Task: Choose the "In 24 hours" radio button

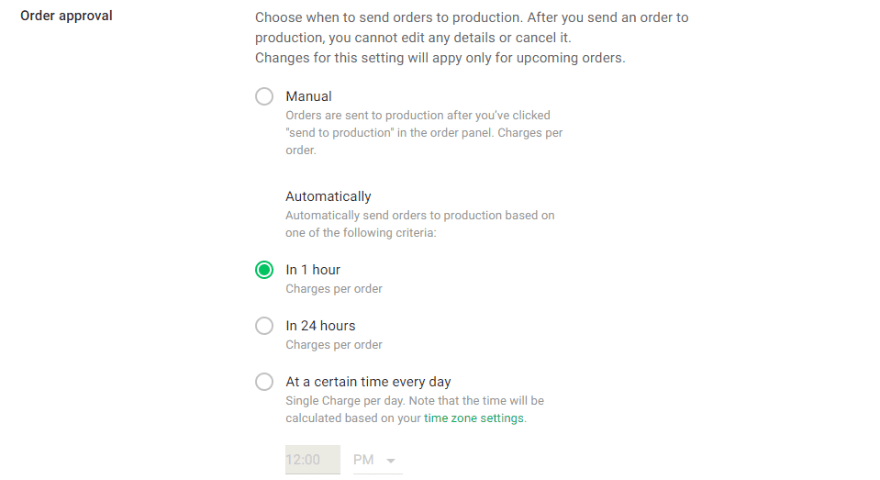Action: (x=264, y=326)
